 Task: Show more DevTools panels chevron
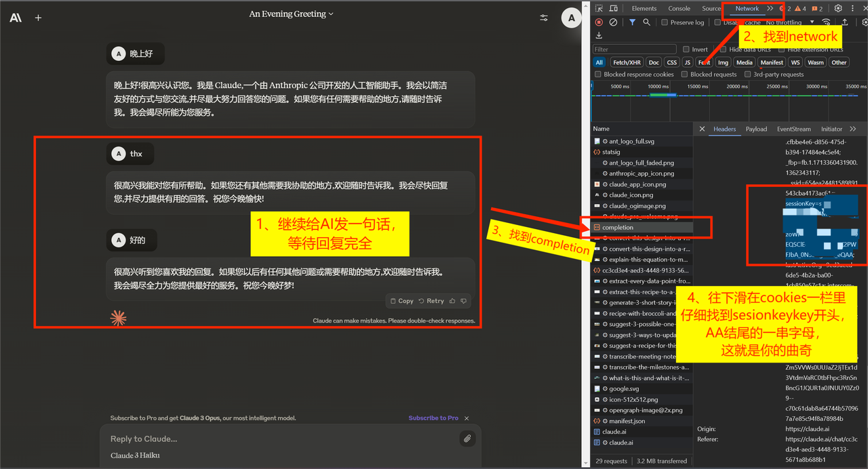pos(770,9)
